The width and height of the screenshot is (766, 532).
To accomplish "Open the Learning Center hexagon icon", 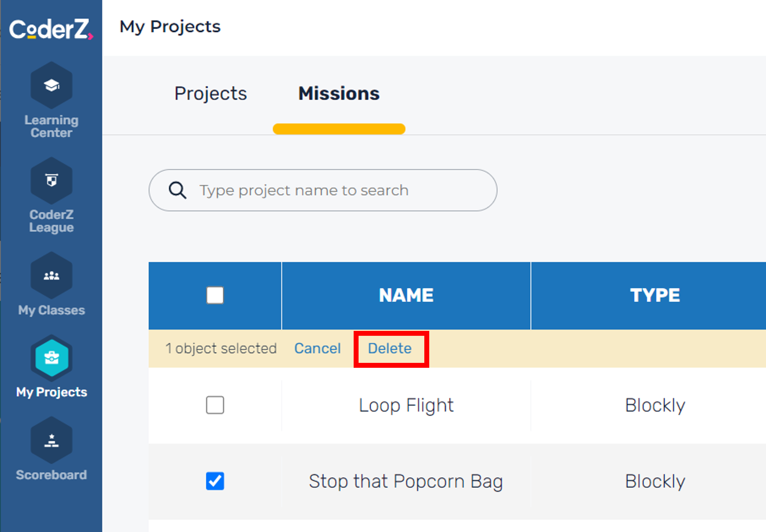I will [51, 85].
